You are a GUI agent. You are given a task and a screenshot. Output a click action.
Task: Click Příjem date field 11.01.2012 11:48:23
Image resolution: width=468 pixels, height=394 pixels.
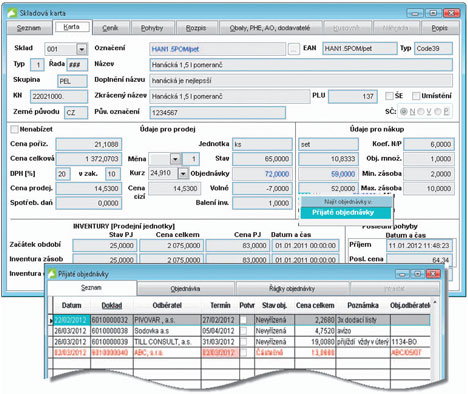point(419,246)
